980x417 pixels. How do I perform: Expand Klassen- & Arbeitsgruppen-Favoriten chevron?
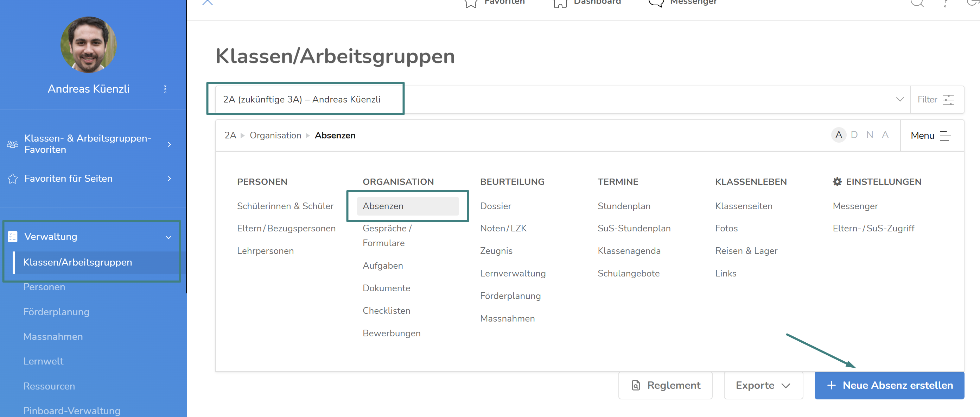[x=169, y=144]
